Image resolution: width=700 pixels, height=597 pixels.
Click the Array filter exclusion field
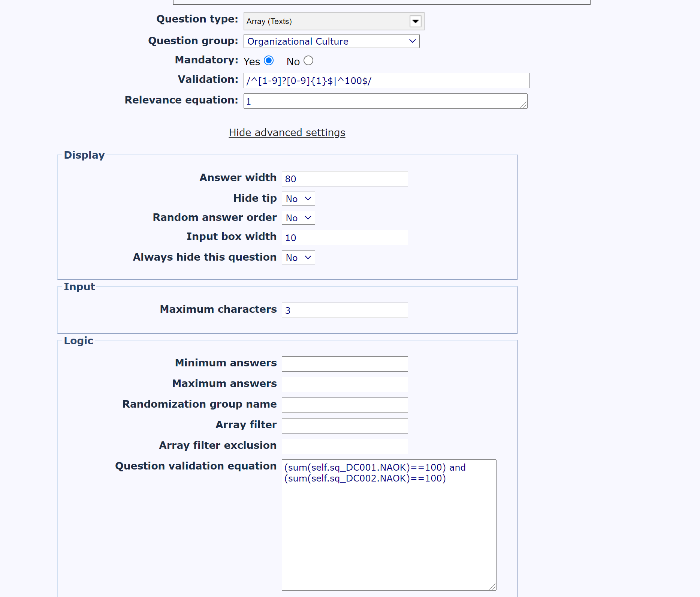[344, 447]
